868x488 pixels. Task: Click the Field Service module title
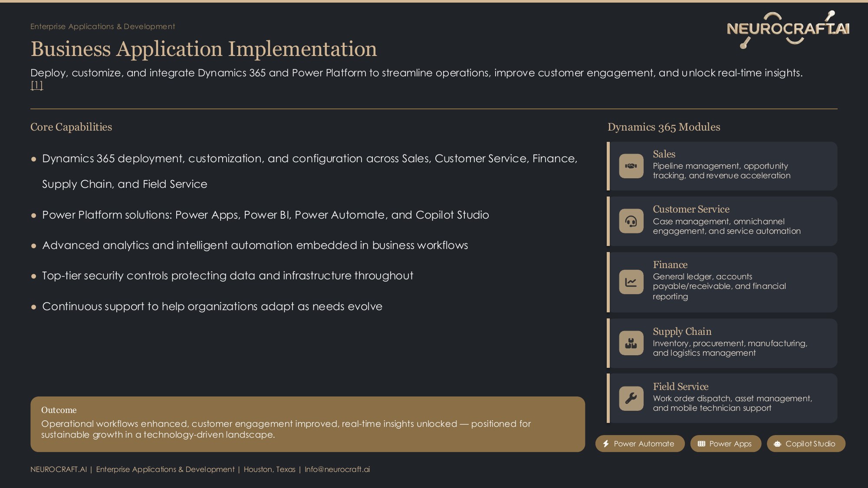(x=681, y=386)
